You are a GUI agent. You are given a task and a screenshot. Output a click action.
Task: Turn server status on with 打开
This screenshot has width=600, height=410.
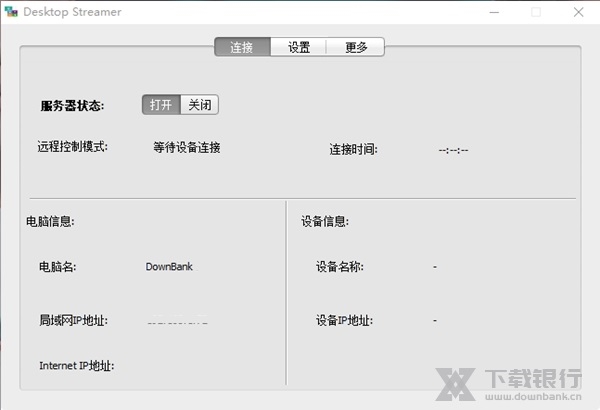click(161, 105)
